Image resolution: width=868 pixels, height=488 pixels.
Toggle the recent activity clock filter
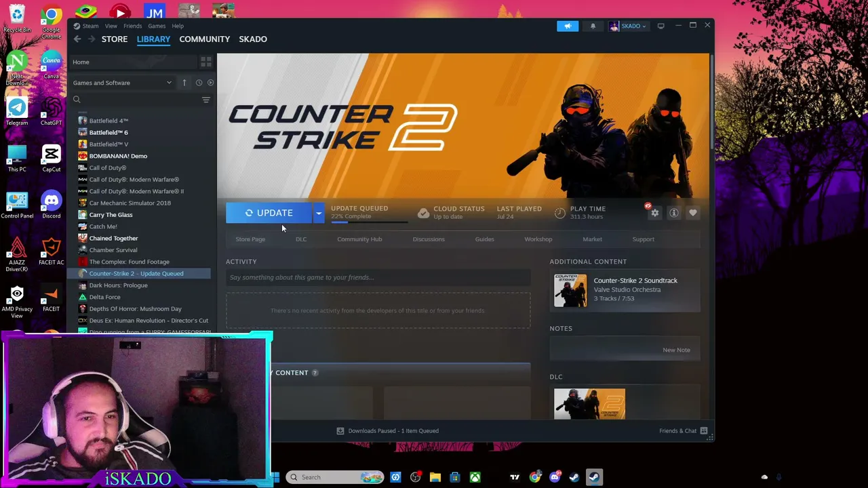(x=199, y=83)
